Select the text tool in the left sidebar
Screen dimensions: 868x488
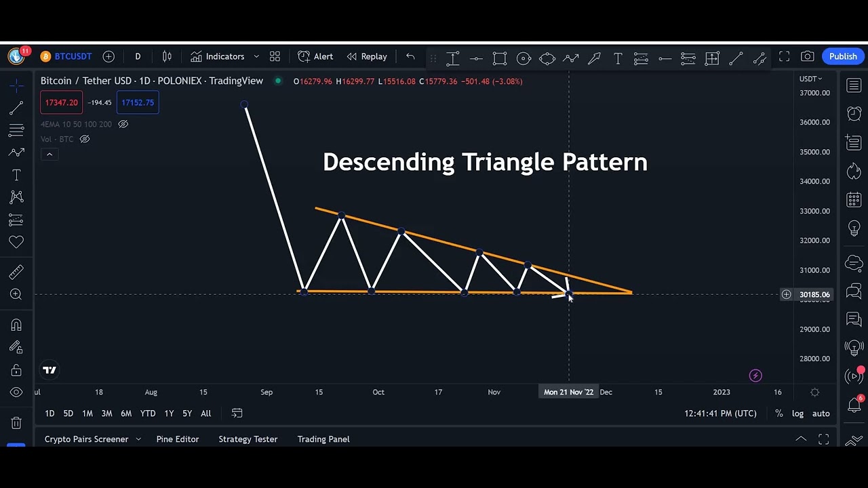point(16,175)
